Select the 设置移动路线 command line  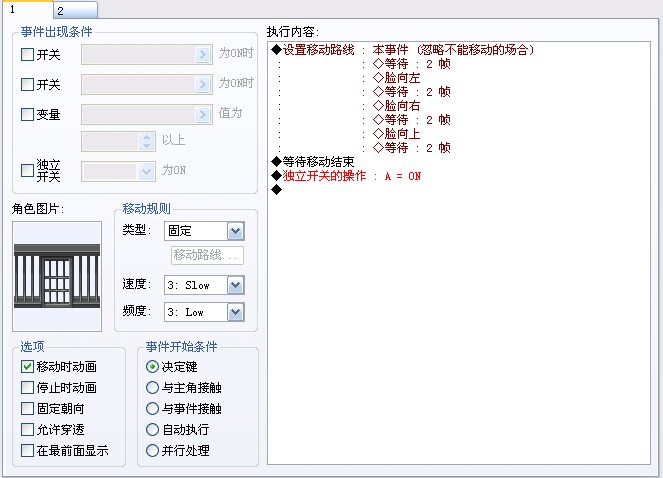tap(403, 50)
